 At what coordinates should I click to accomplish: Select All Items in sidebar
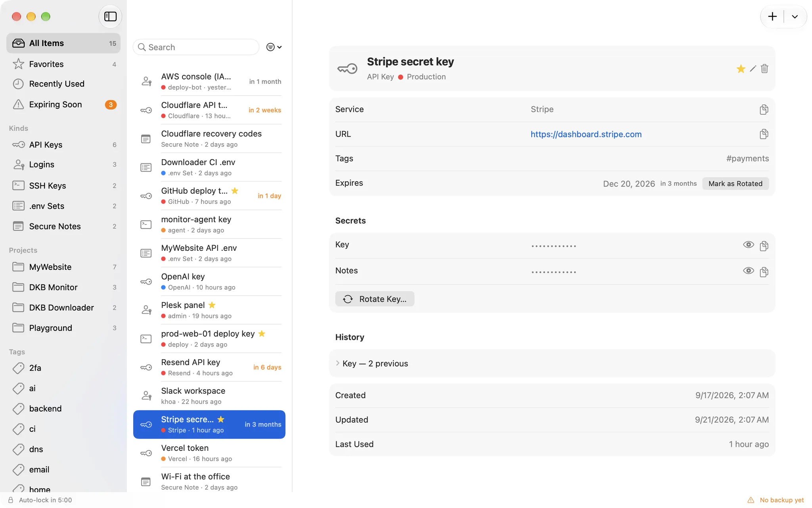click(63, 43)
